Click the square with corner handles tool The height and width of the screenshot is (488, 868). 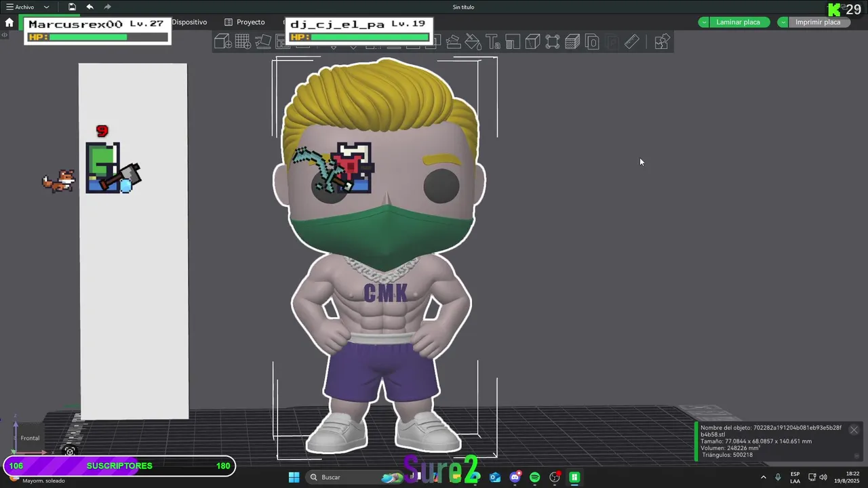click(552, 42)
